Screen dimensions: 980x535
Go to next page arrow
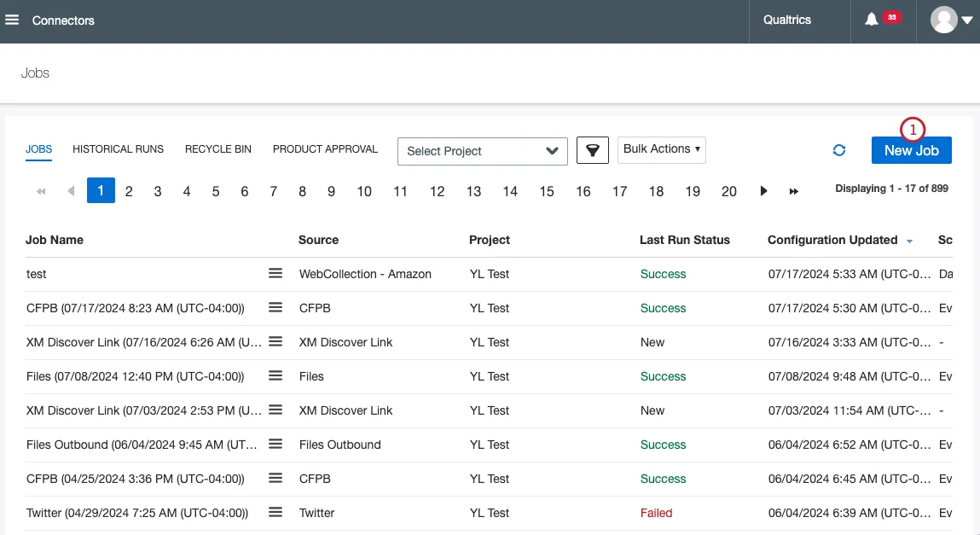point(764,191)
